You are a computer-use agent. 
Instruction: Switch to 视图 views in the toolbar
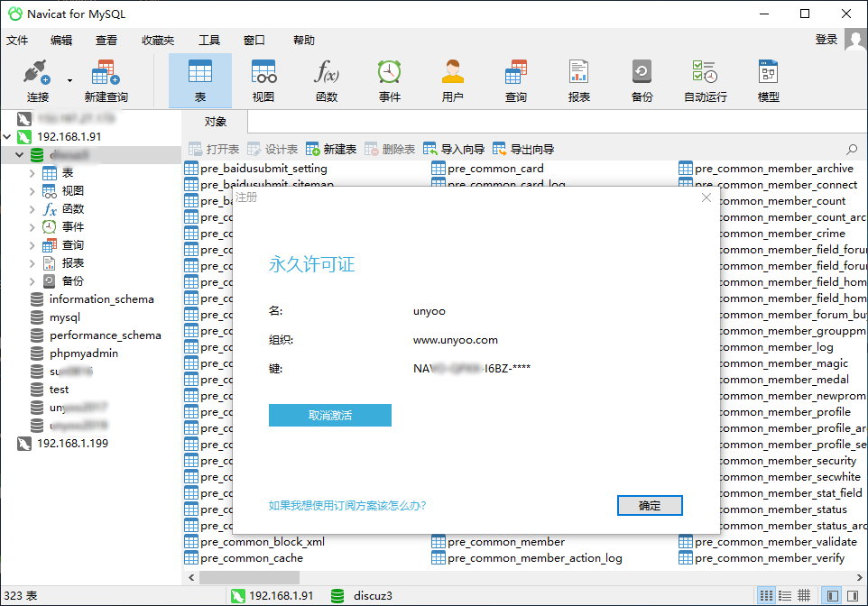pos(263,81)
